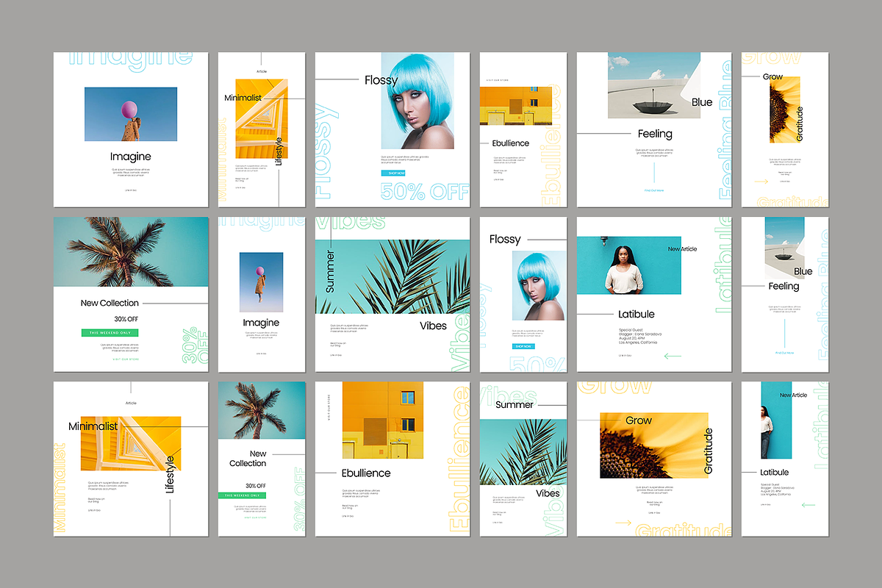882x588 pixels.
Task: Select the sunflower photo on square Grow card
Action: pos(654,445)
